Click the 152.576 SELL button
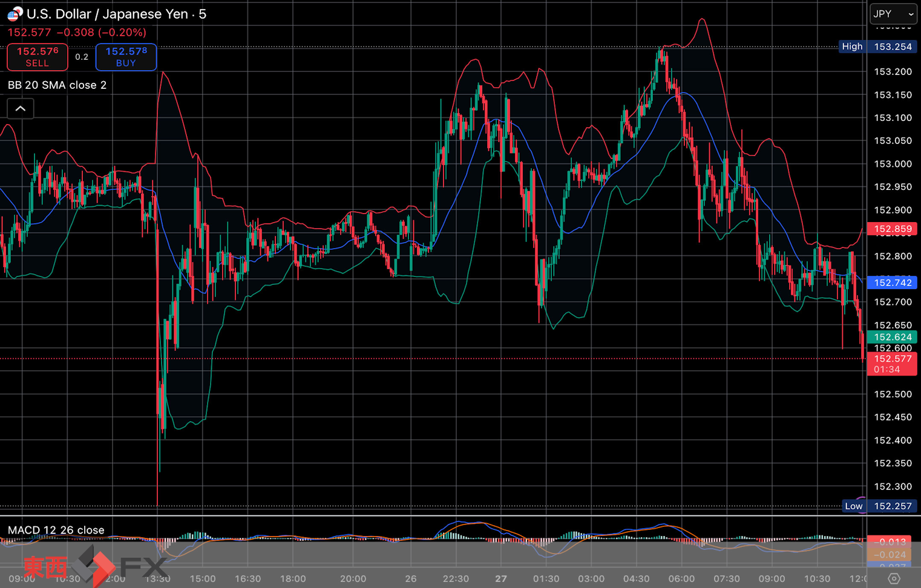The width and height of the screenshot is (921, 588). click(38, 57)
